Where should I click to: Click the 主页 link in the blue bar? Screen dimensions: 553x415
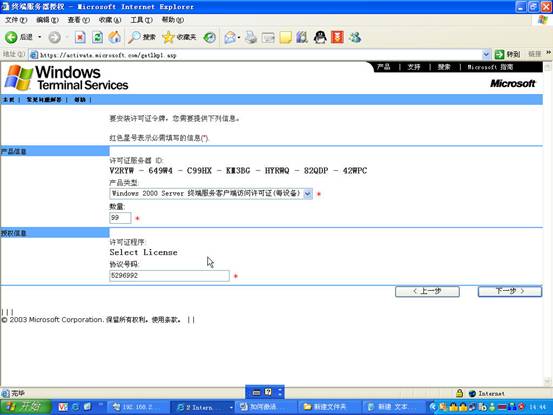(x=8, y=100)
